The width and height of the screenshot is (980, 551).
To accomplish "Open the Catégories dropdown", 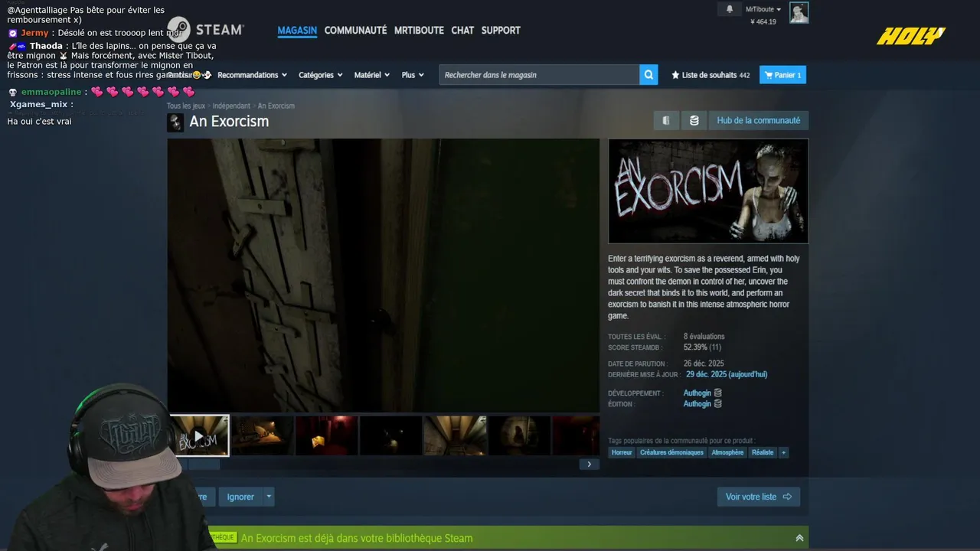I will (320, 75).
